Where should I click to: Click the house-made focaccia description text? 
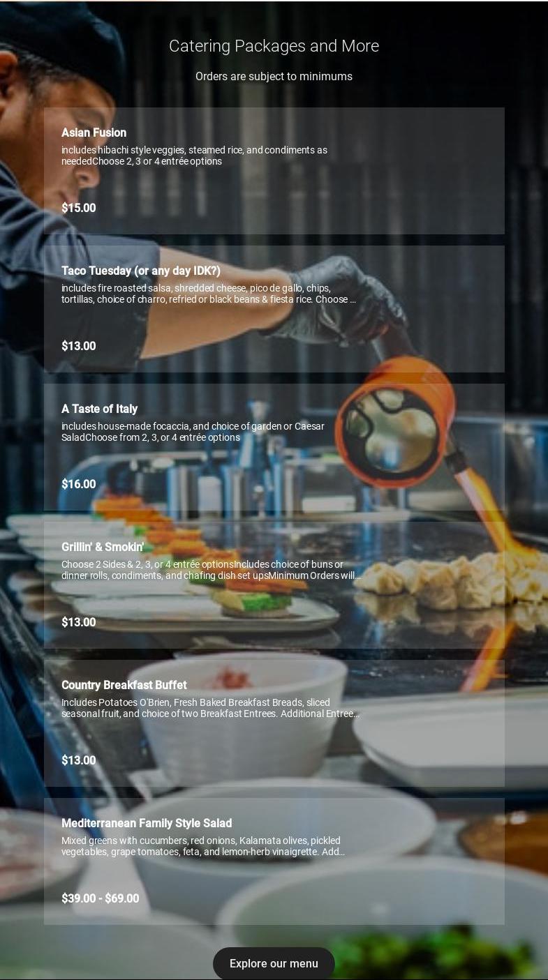click(193, 432)
